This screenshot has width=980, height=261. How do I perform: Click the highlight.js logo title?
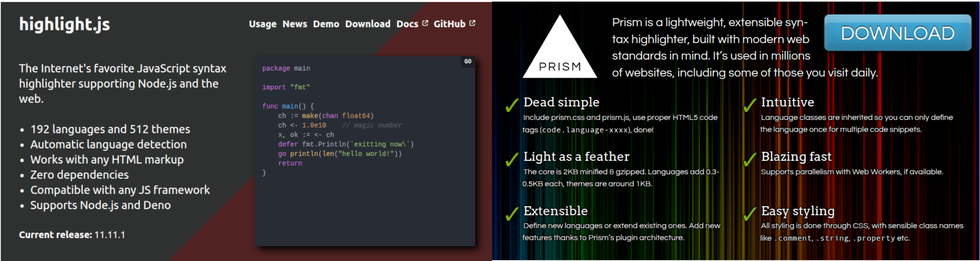[64, 24]
